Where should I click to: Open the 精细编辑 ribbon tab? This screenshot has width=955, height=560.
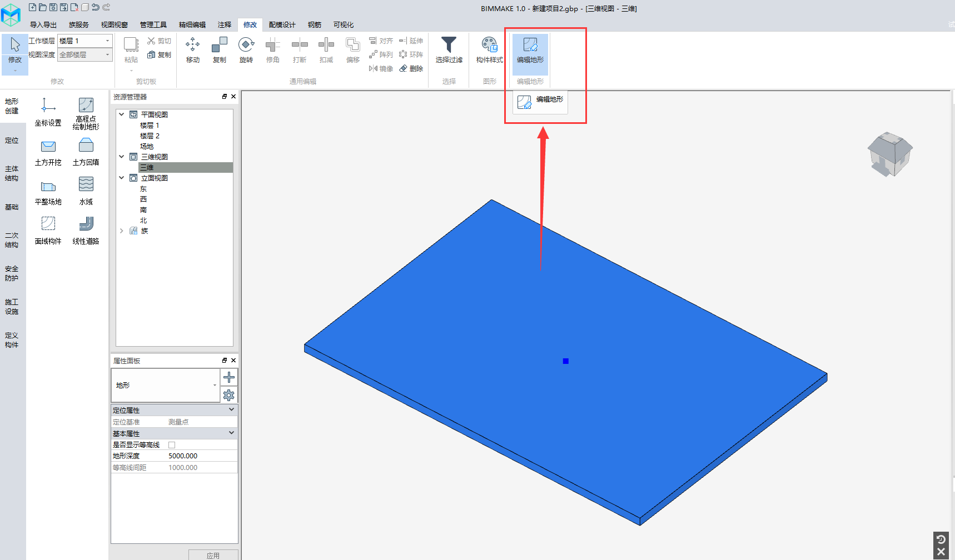click(192, 25)
